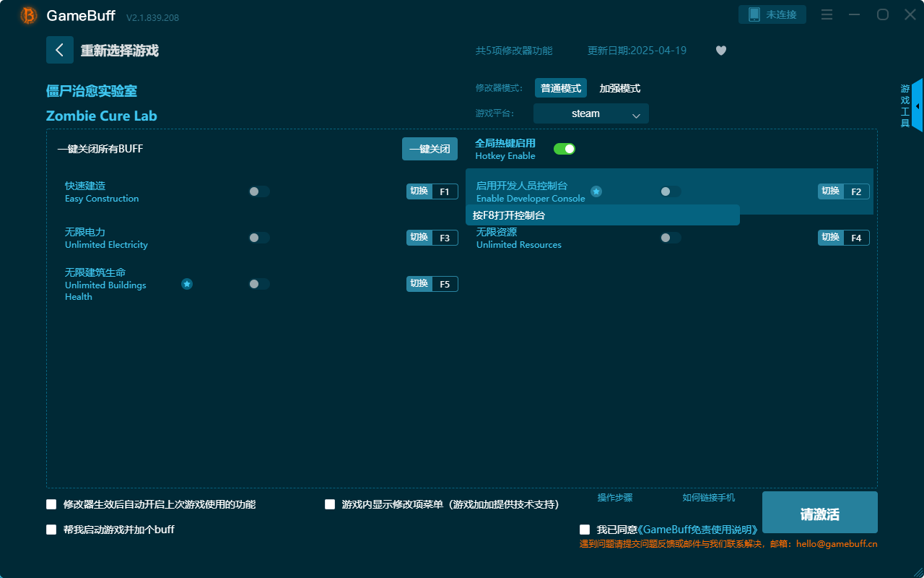Click the heart favorite icon

(x=720, y=51)
